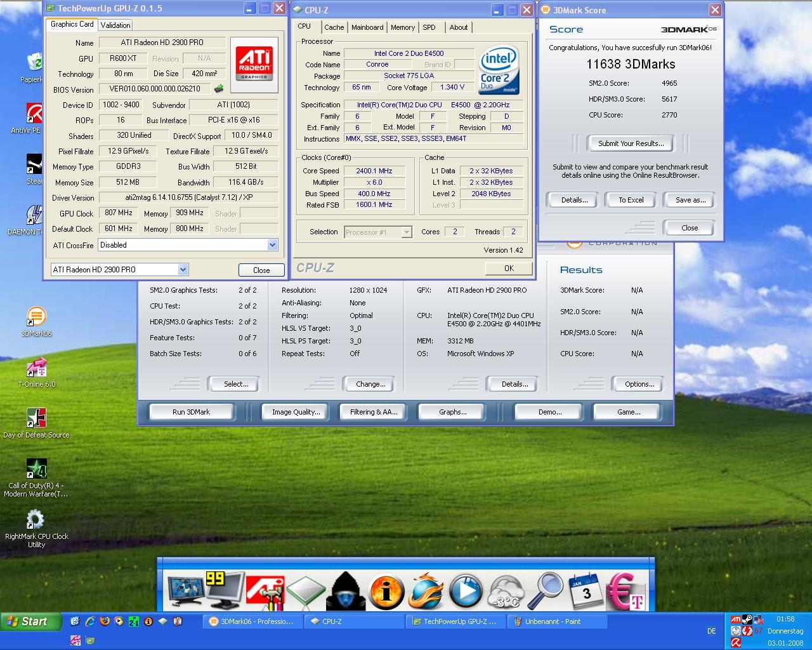This screenshot has height=650, width=812.
Task: Switch to the SPD tab in CPU-Z
Action: (429, 27)
